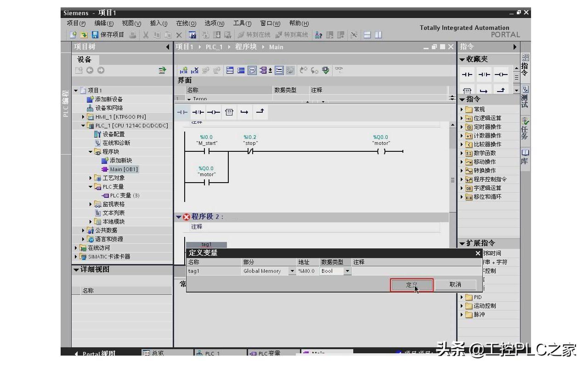The height and width of the screenshot is (368, 588).
Task: Click the monitoring glasses icon in editor toolbar
Action: click(339, 70)
